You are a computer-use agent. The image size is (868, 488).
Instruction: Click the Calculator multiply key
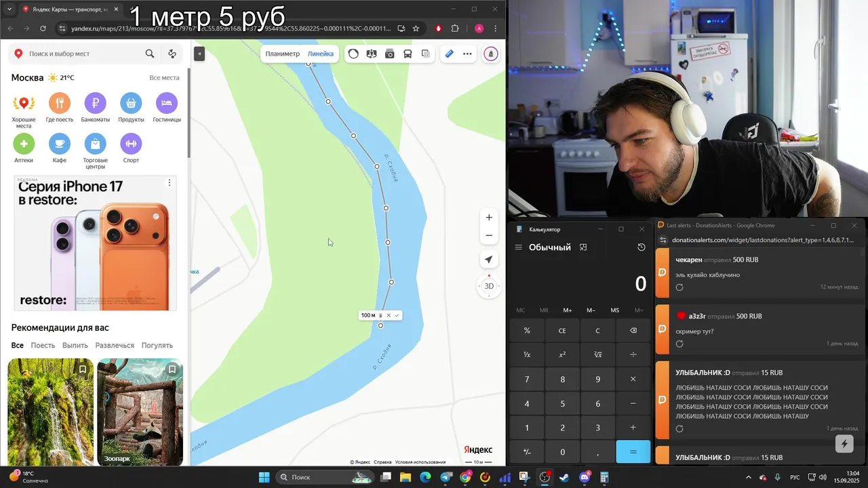633,379
